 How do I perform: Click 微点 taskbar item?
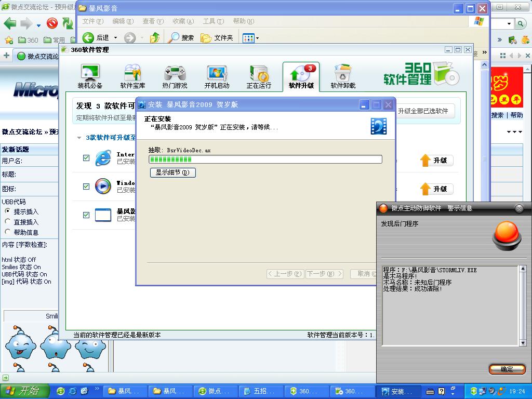(x=215, y=391)
